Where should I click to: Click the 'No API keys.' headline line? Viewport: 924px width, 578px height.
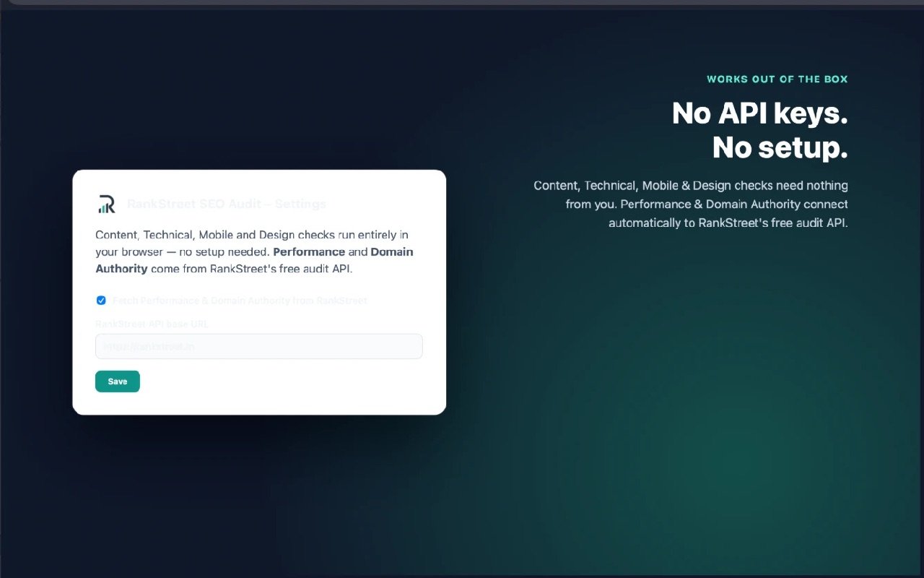[x=760, y=113]
